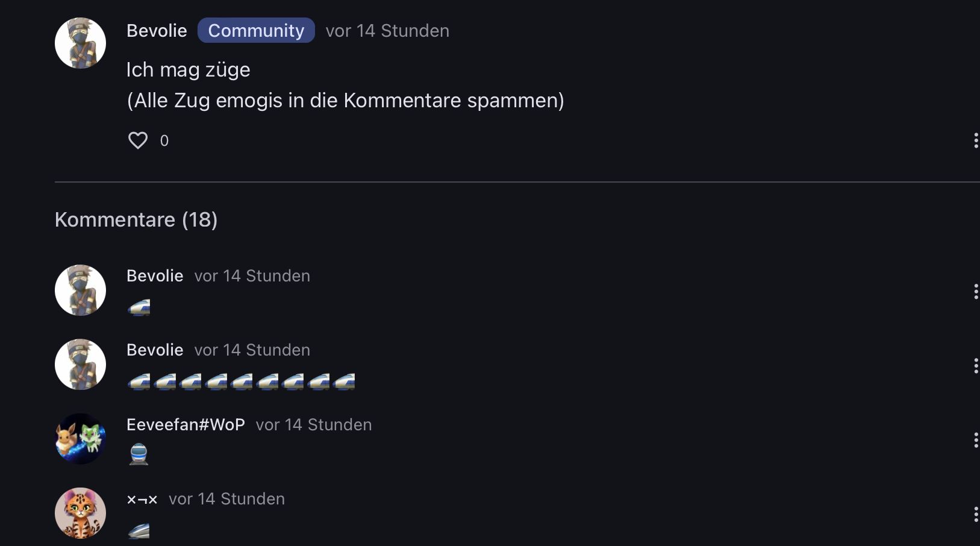Click the Eeveefan#WoP username
Image resolution: width=980 pixels, height=546 pixels.
click(186, 425)
